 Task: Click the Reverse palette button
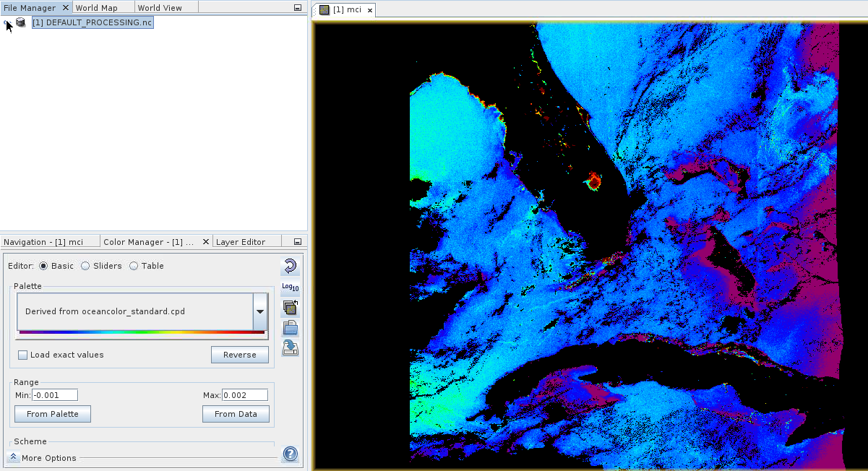(240, 355)
